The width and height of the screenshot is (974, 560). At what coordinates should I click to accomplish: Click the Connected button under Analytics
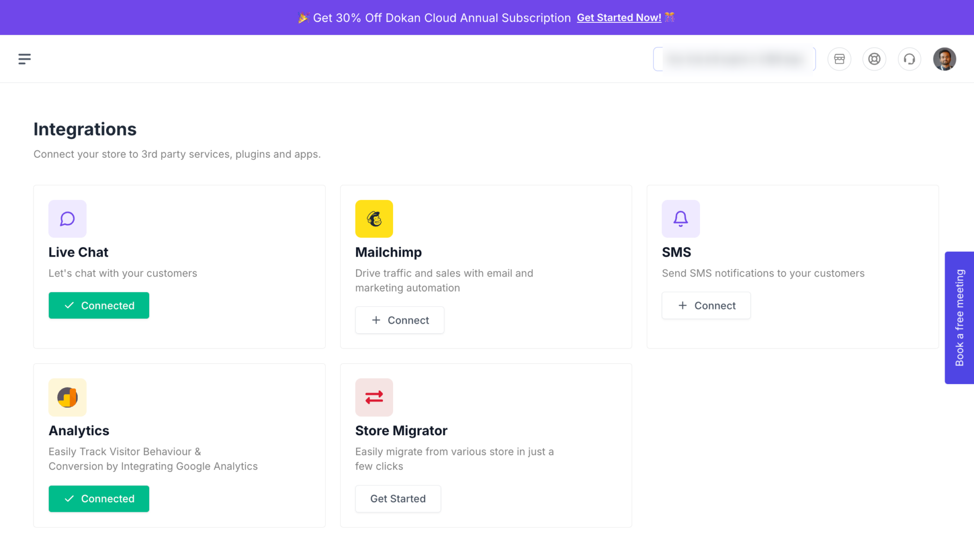click(99, 499)
